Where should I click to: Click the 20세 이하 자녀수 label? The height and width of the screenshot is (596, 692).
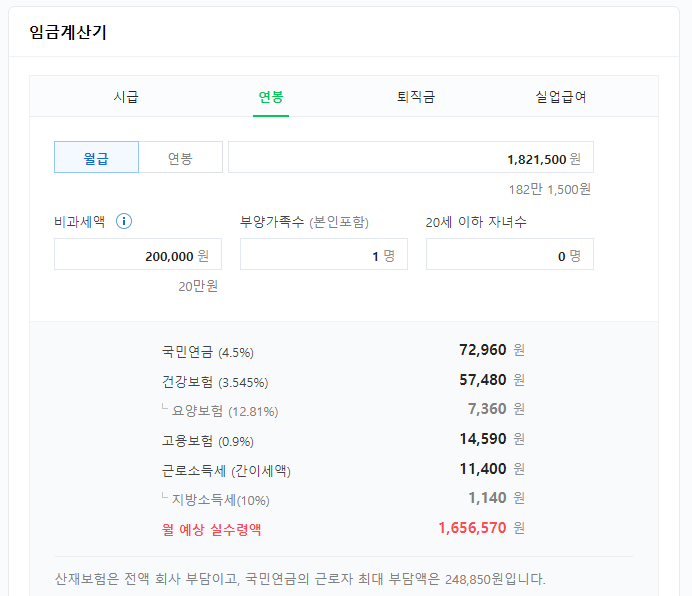[x=476, y=221]
